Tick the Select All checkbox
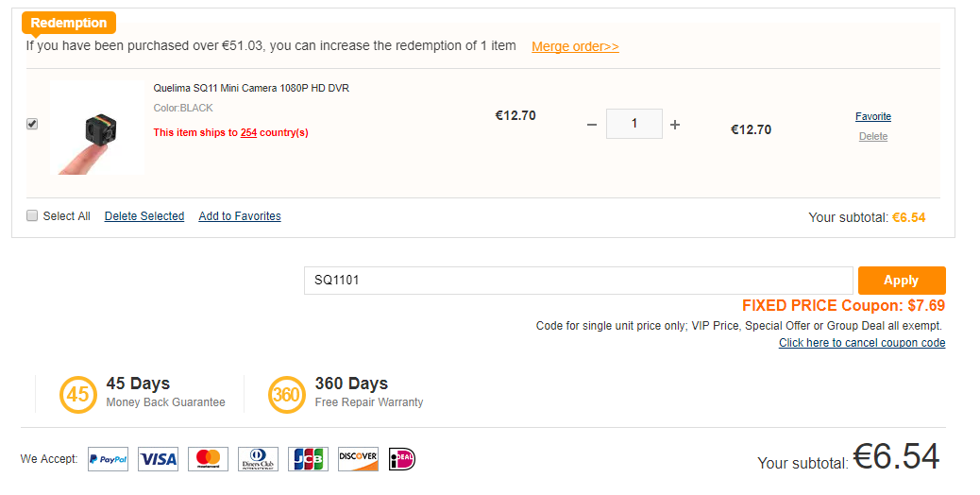The width and height of the screenshot is (980, 495). [x=32, y=215]
